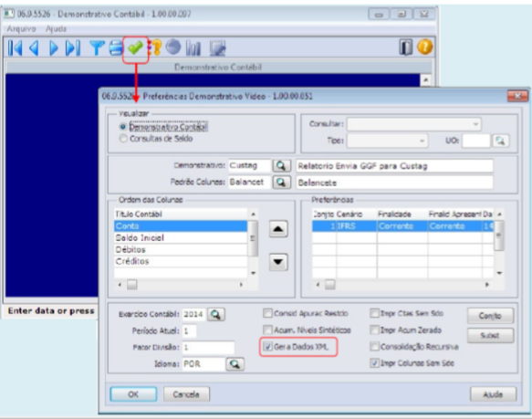Click scroll up arrow in main window
Screen dimensions: 532x419
tap(425, 80)
